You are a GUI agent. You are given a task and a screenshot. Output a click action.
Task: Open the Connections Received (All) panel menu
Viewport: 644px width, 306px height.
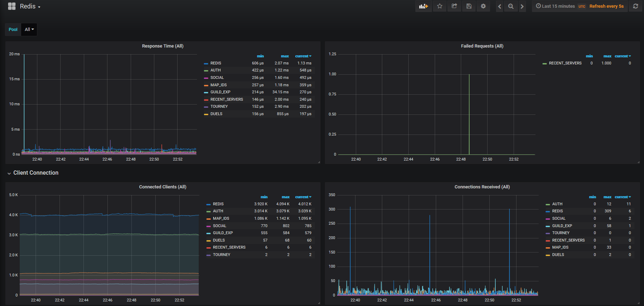(482, 187)
